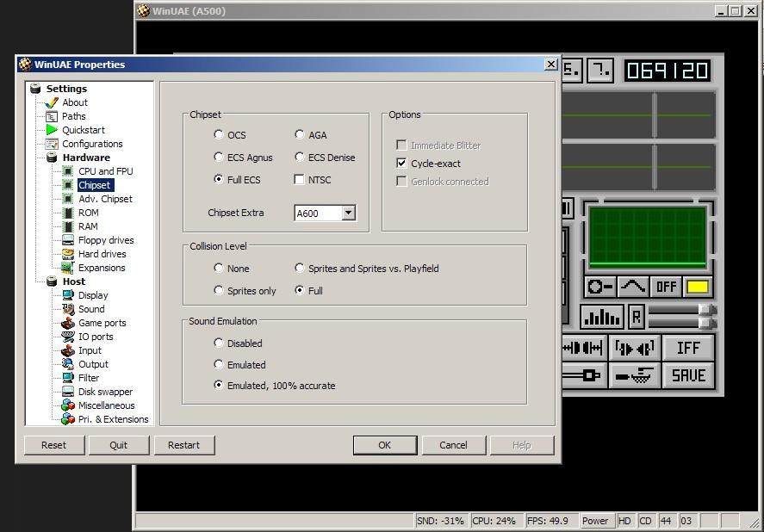The width and height of the screenshot is (764, 532).
Task: Select Floppy drives in the settings tree
Action: [x=105, y=240]
